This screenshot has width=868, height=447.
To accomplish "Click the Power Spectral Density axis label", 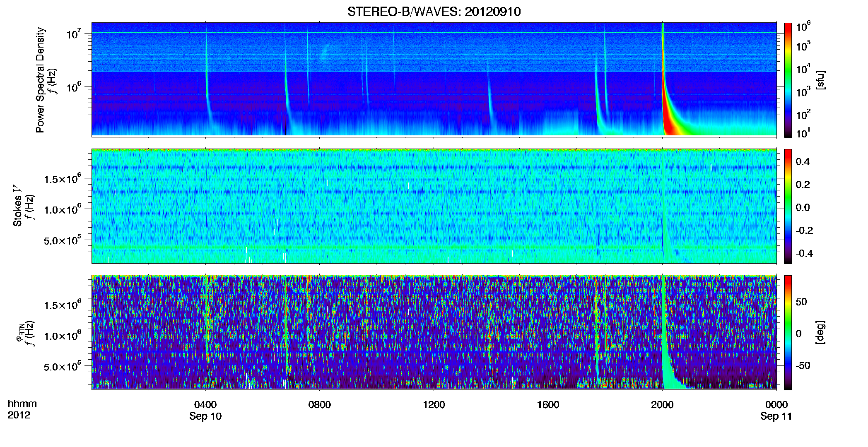I will pyautogui.click(x=40, y=80).
